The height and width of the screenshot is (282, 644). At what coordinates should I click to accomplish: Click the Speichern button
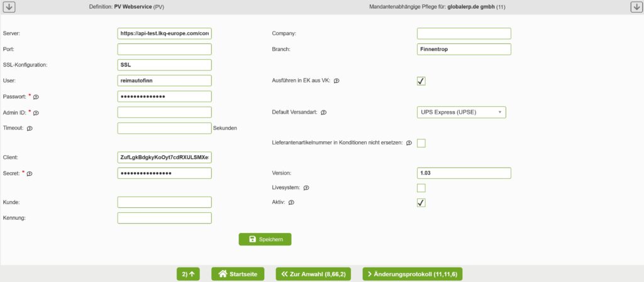pyautogui.click(x=265, y=239)
